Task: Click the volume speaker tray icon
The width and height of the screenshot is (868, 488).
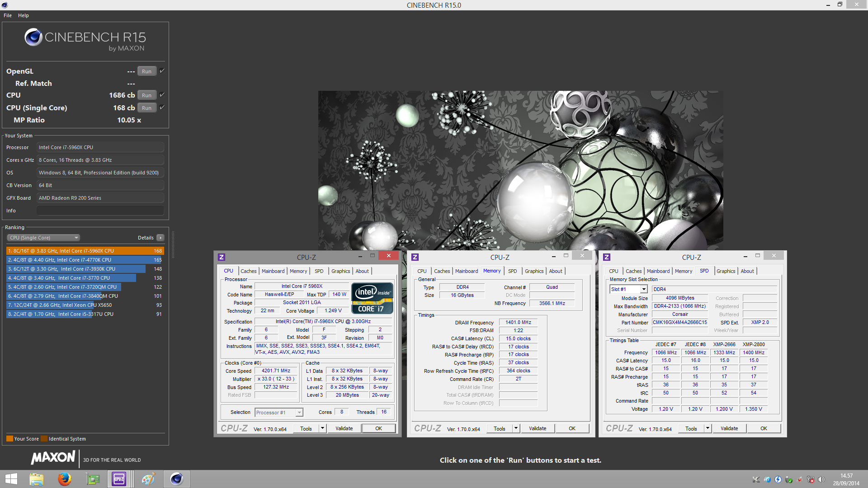Action: (821, 479)
